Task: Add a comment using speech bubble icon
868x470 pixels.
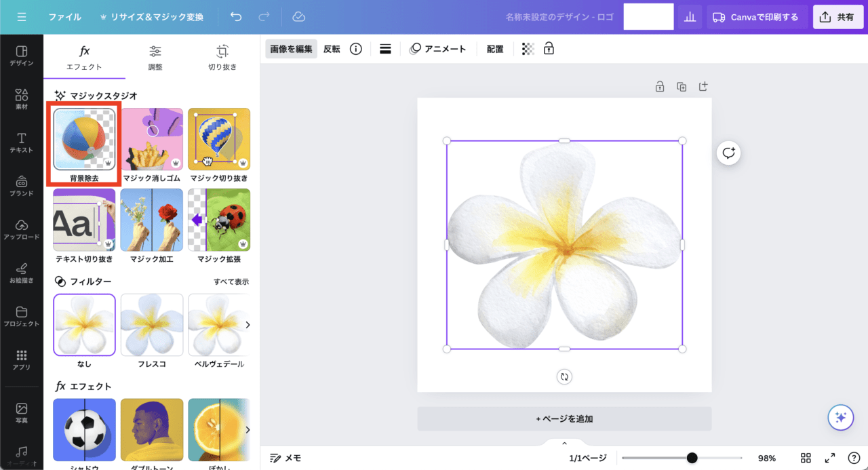Action: coord(728,153)
